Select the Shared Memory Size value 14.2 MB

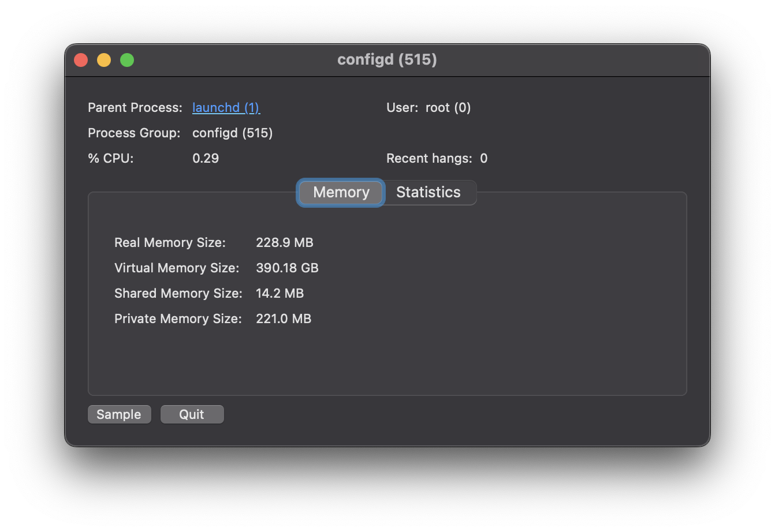(280, 293)
